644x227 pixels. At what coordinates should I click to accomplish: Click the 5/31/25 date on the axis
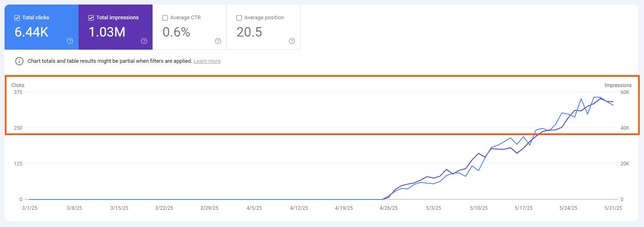(x=613, y=208)
